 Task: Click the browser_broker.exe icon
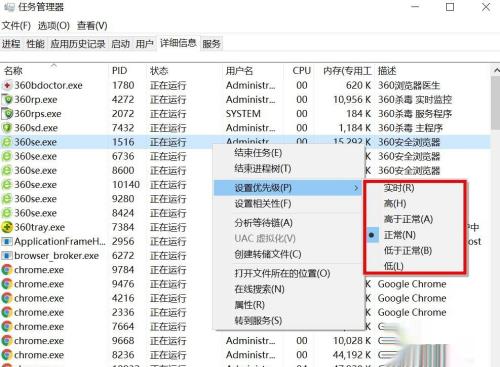tap(7, 256)
